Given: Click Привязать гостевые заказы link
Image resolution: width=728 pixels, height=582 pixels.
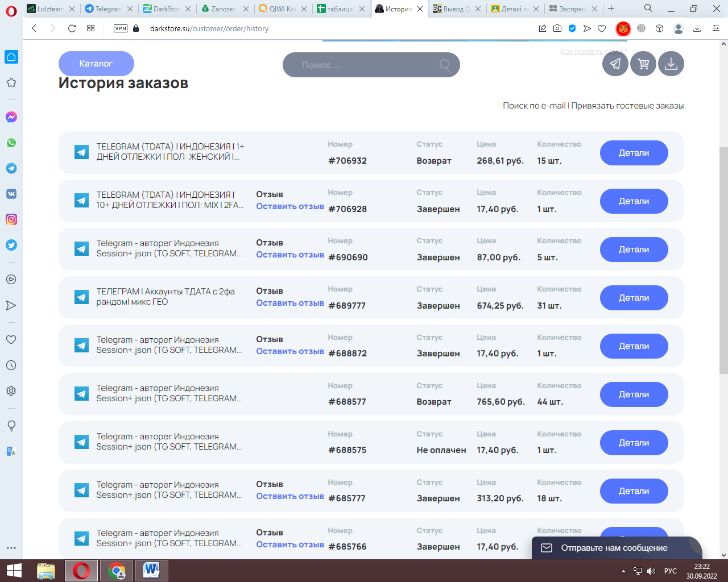Looking at the screenshot, I should pos(627,106).
